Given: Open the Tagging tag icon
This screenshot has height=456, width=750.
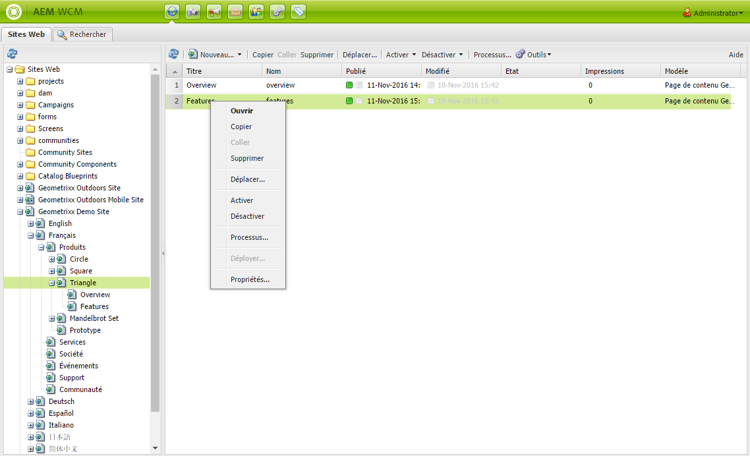Looking at the screenshot, I should coord(298,11).
